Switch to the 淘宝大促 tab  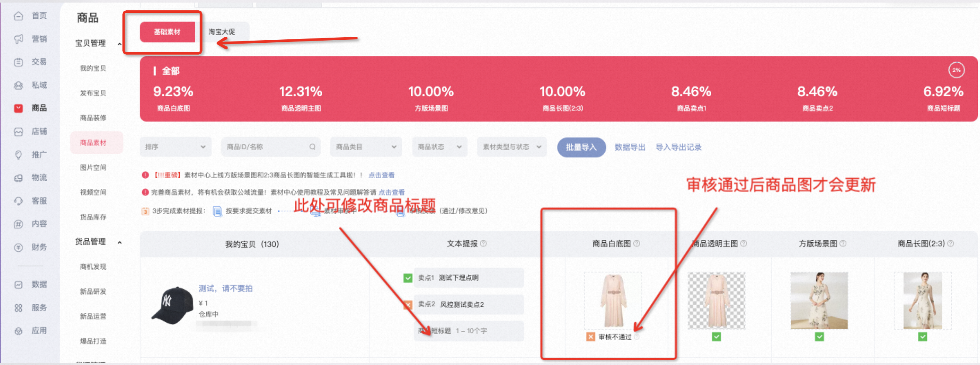click(x=222, y=32)
